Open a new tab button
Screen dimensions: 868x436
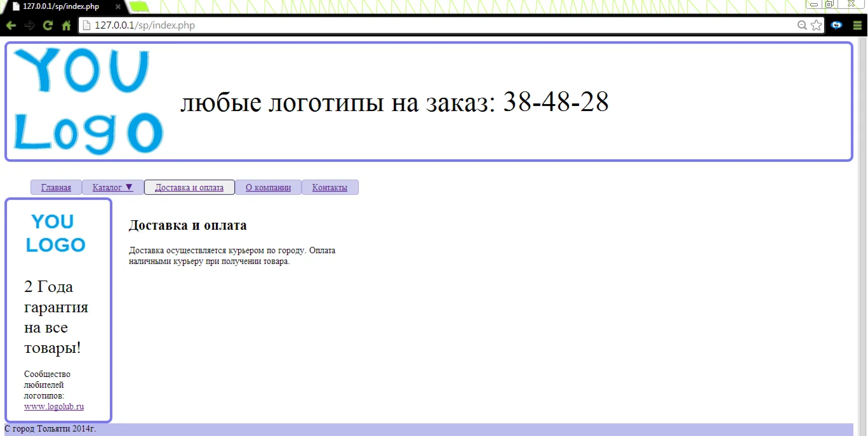140,7
